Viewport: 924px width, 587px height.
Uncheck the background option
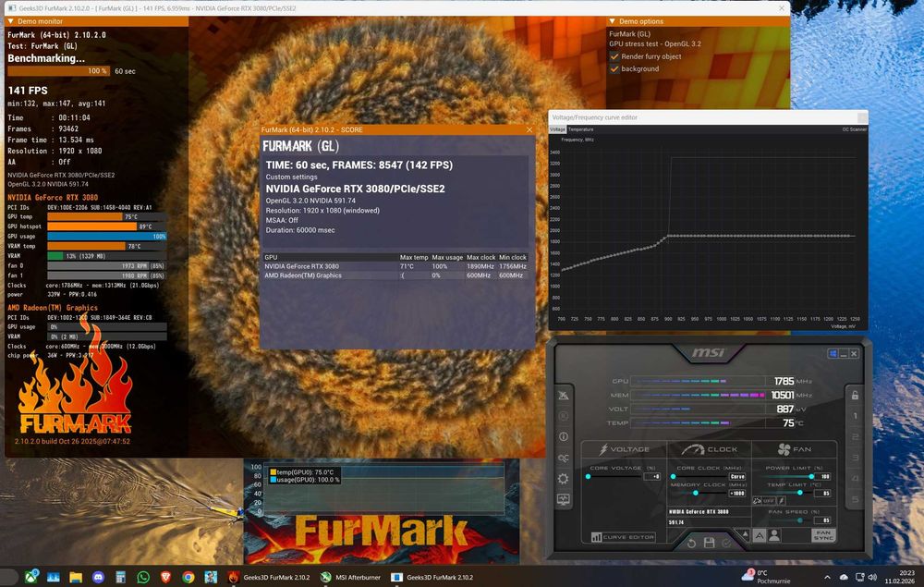(614, 69)
